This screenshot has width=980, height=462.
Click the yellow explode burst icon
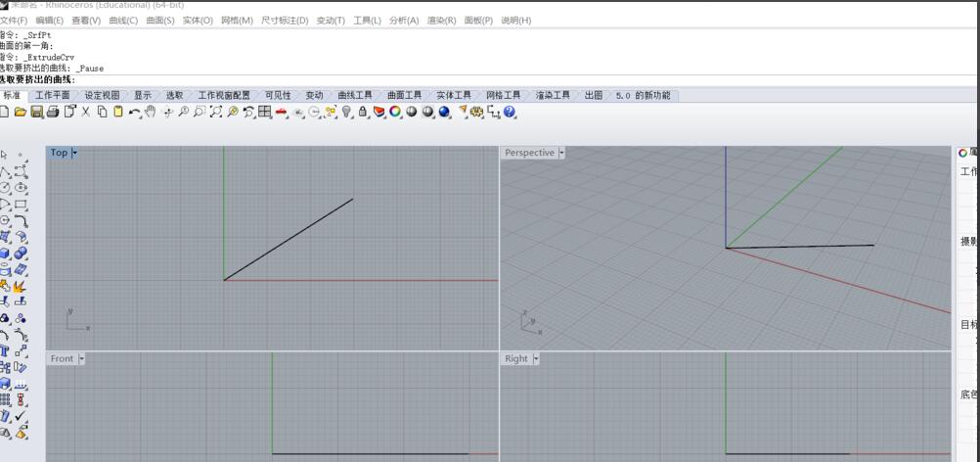[19, 286]
